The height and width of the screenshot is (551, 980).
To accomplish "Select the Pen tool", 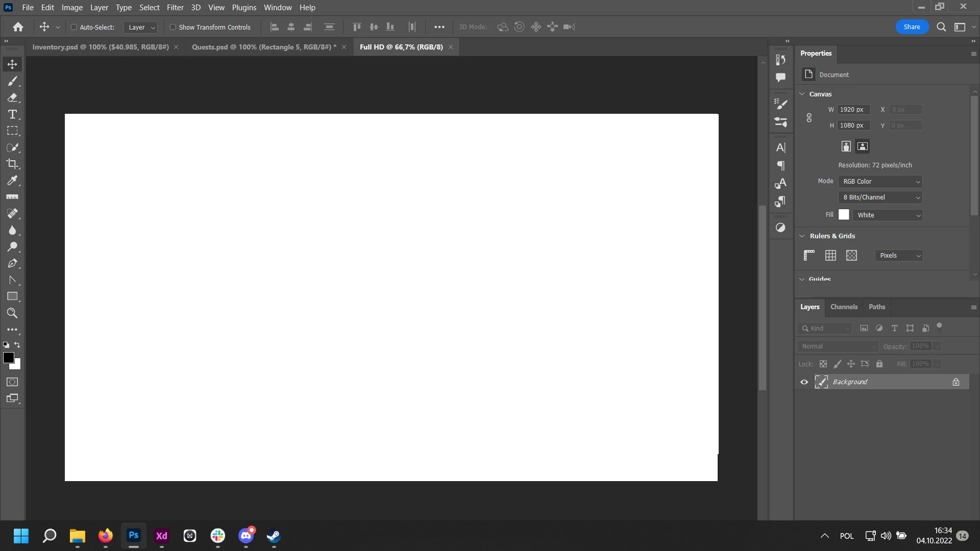I will (12, 263).
